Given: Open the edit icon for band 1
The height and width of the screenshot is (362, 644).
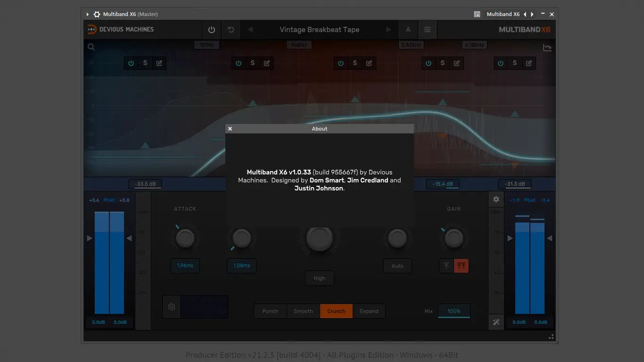Looking at the screenshot, I should pyautogui.click(x=159, y=63).
